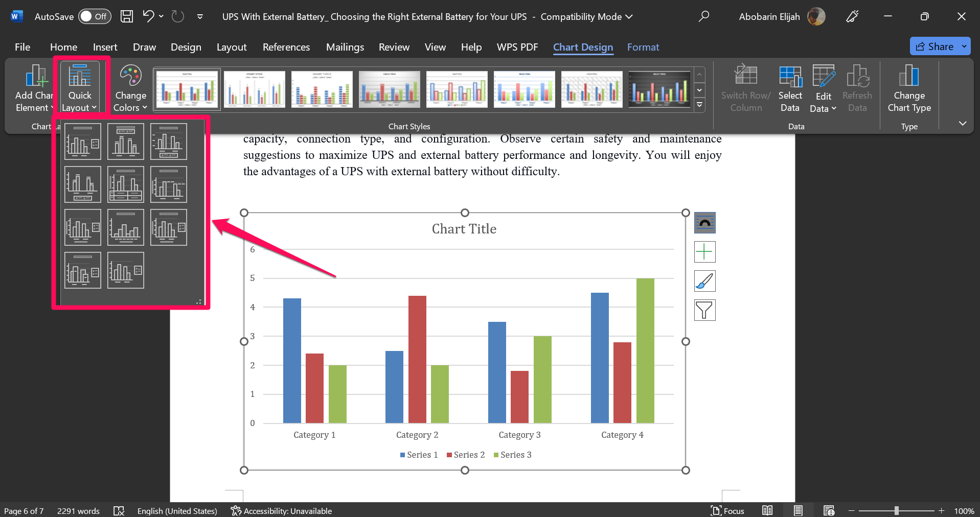Click the Chart Elements plus icon beside the chart
The height and width of the screenshot is (517, 980).
coord(704,251)
